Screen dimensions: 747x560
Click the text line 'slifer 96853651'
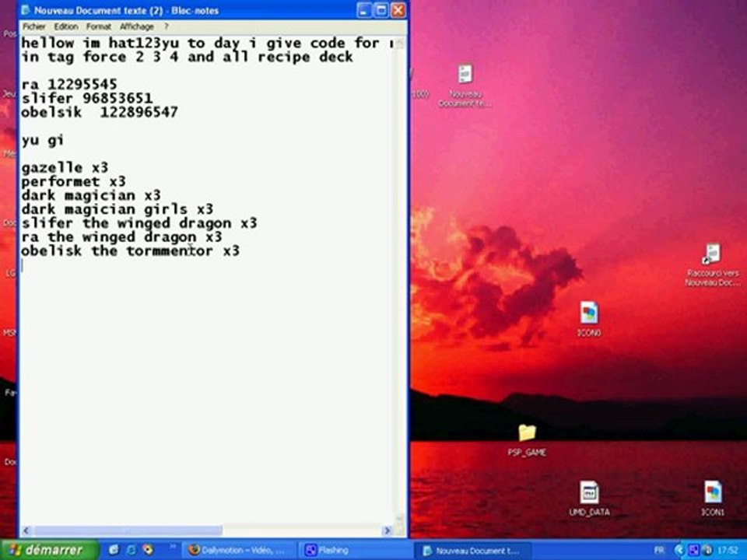[x=86, y=99]
